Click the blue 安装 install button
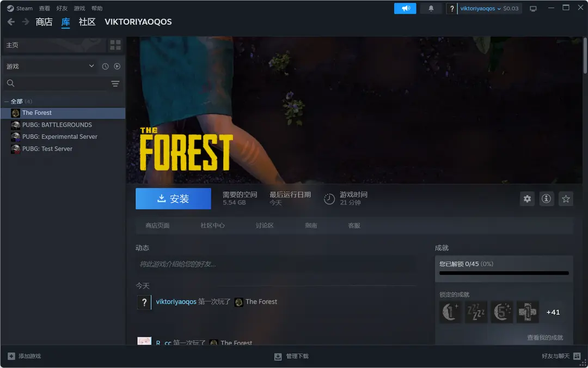 coord(173,198)
